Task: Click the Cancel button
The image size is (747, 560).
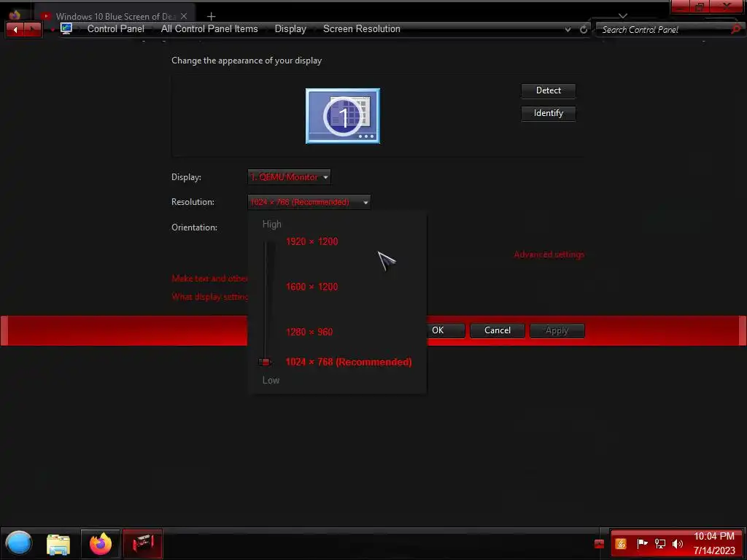Action: click(498, 330)
